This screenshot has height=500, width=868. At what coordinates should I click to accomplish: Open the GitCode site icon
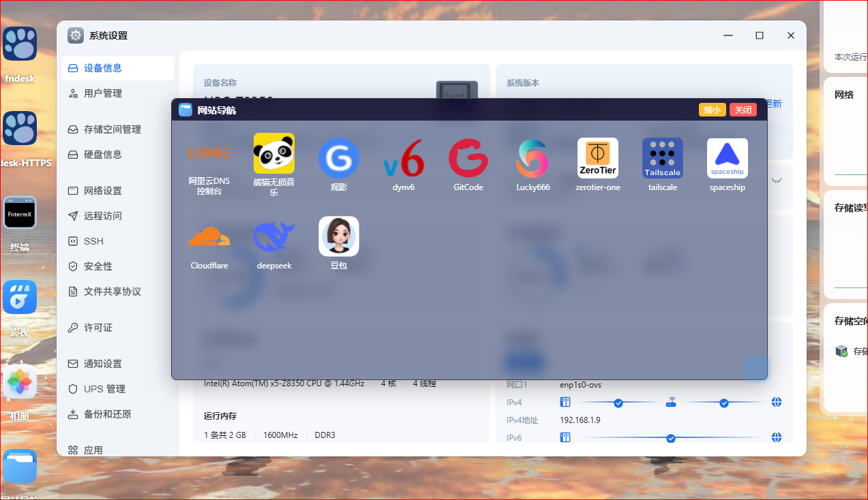click(468, 158)
